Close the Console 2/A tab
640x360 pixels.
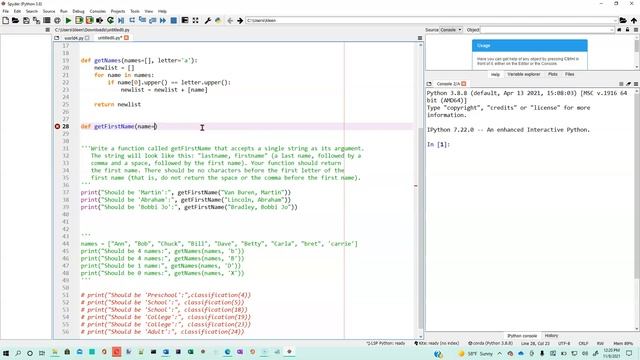pos(464,84)
